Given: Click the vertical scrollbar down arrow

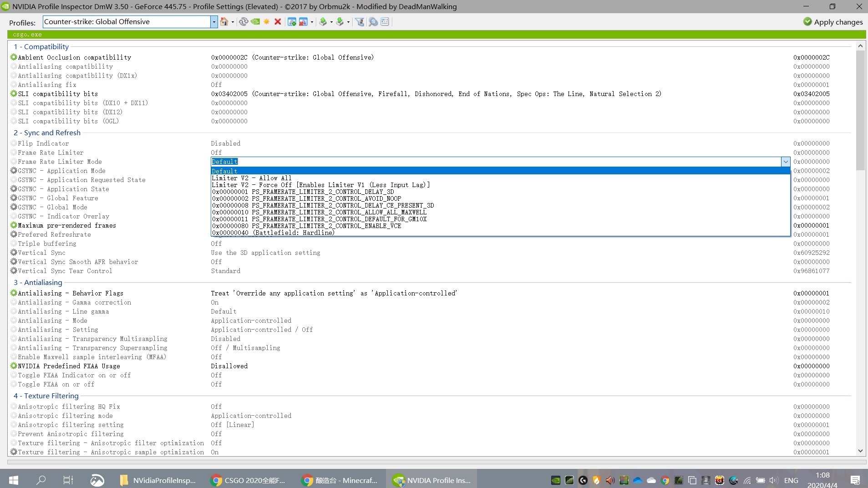Looking at the screenshot, I should [x=860, y=451].
